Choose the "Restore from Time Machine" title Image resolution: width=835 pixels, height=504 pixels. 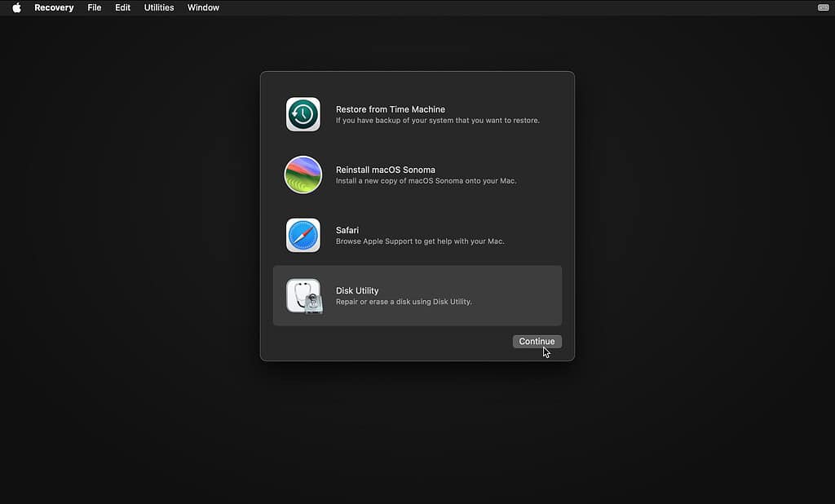coord(390,109)
